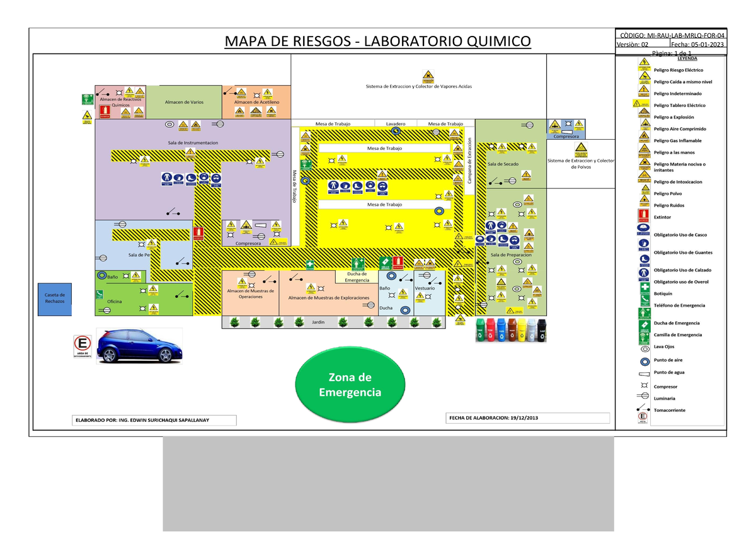Select the Sala de Secado label

[x=503, y=164]
